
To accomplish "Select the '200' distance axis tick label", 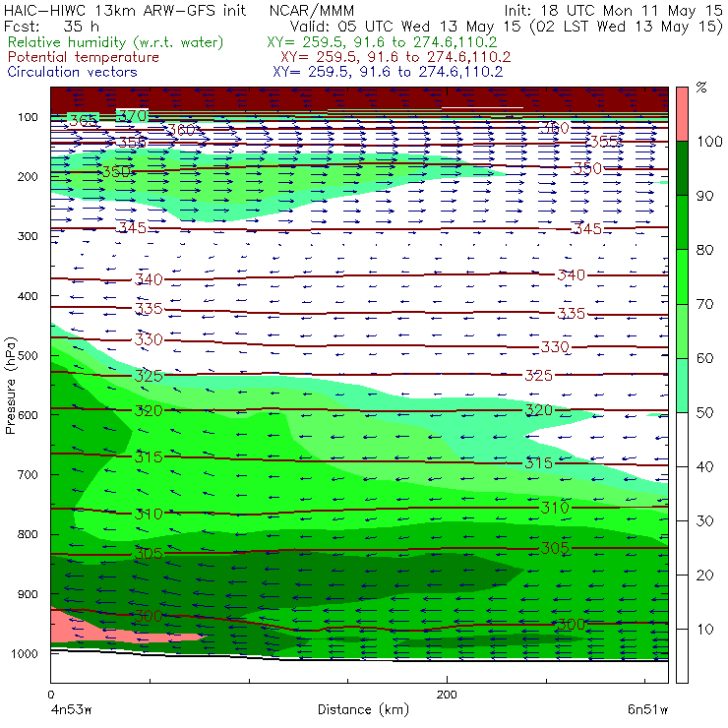I will pyautogui.click(x=447, y=695).
